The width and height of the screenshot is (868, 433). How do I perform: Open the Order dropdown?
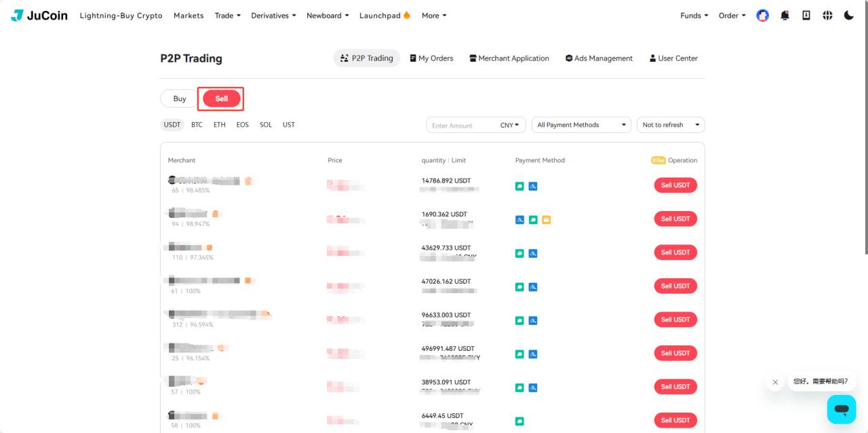(732, 16)
